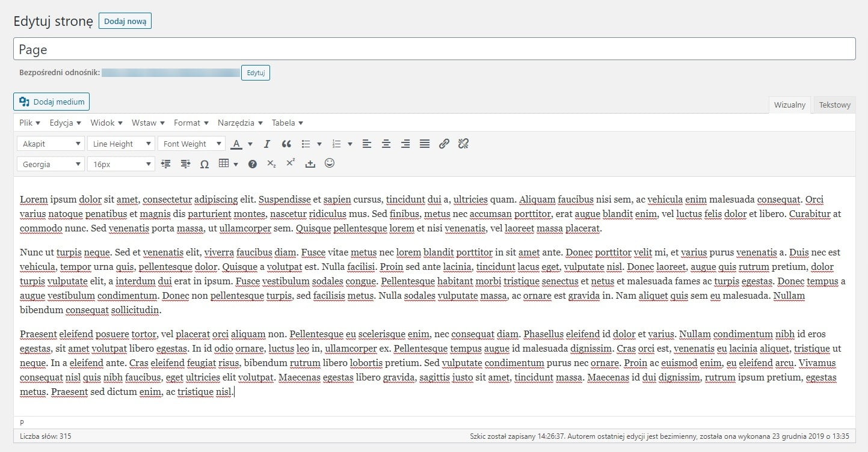868x452 pixels.
Task: Open the Narzędzia menu
Action: [240, 123]
